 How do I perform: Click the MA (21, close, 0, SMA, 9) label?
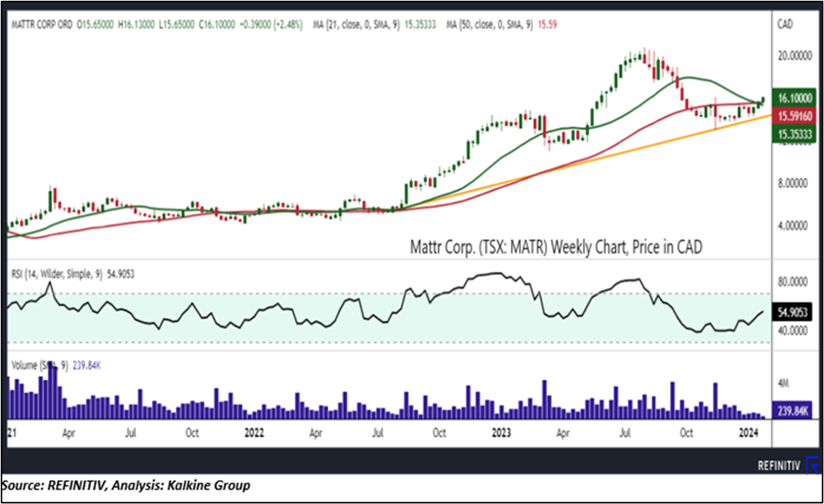pos(356,25)
